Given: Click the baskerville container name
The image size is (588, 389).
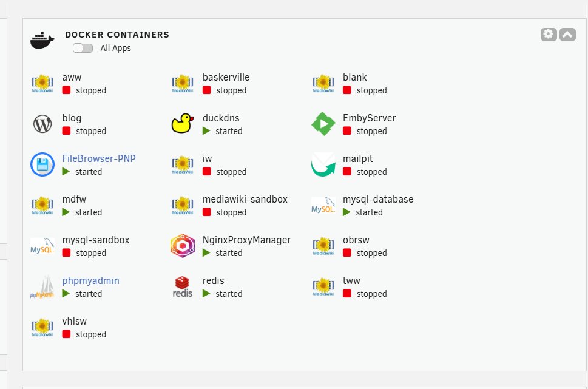Looking at the screenshot, I should point(226,77).
